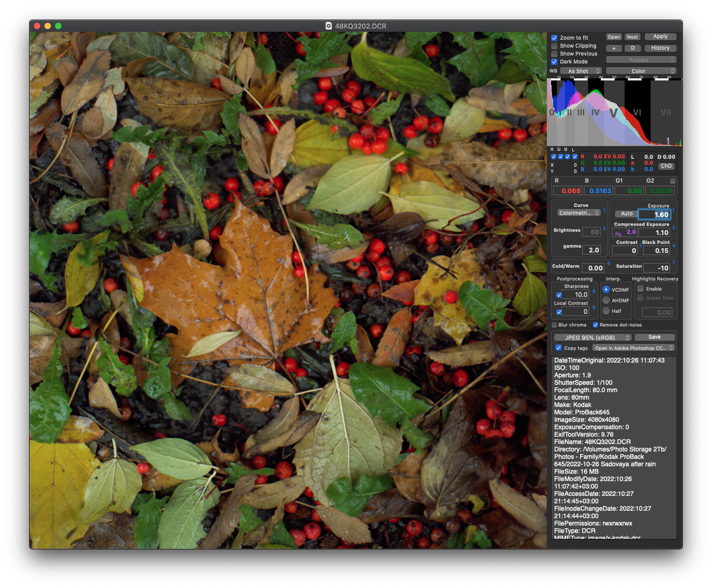Enable the Show Clipping checkbox
The width and height of the screenshot is (712, 588).
tap(554, 46)
